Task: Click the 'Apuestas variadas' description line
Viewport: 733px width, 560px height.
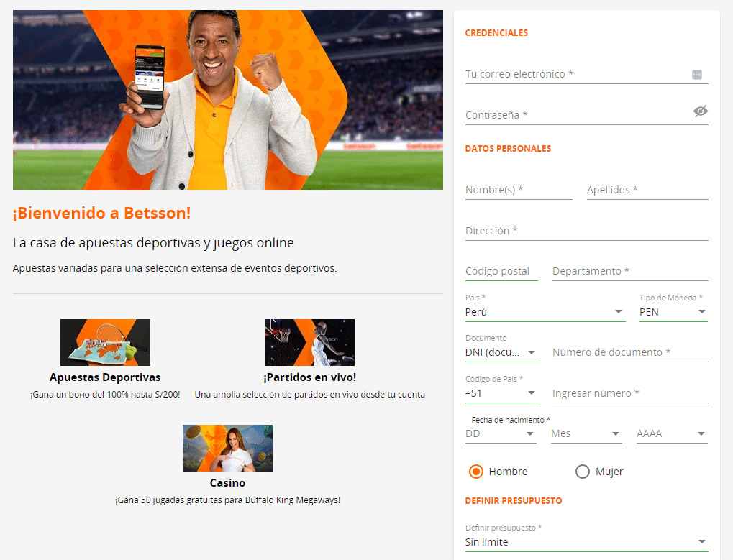Action: click(x=175, y=269)
